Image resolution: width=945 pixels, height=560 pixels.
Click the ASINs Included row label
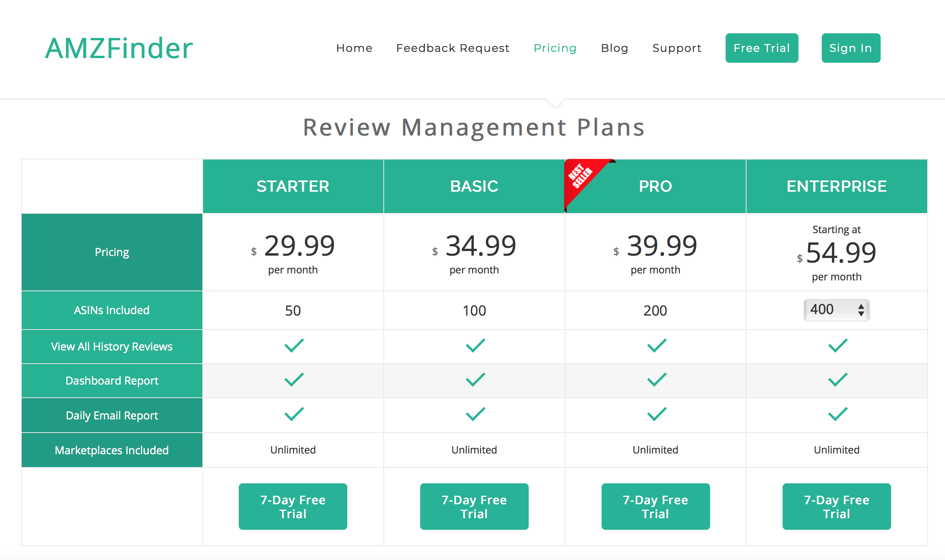click(112, 310)
